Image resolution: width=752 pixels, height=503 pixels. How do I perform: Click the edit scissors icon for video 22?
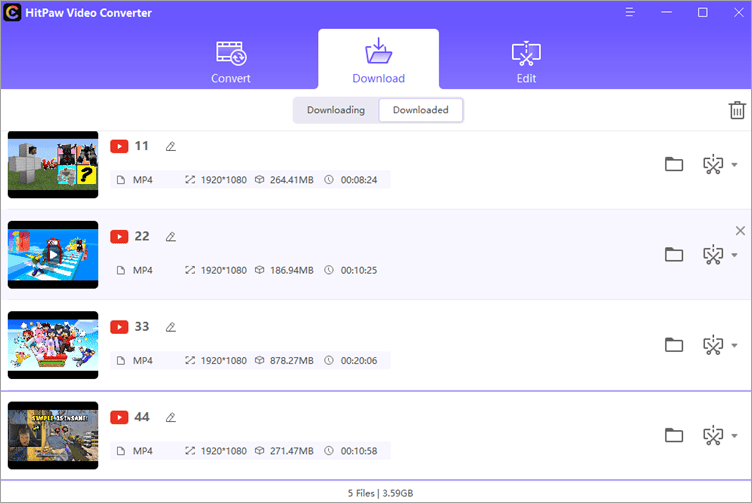point(713,255)
